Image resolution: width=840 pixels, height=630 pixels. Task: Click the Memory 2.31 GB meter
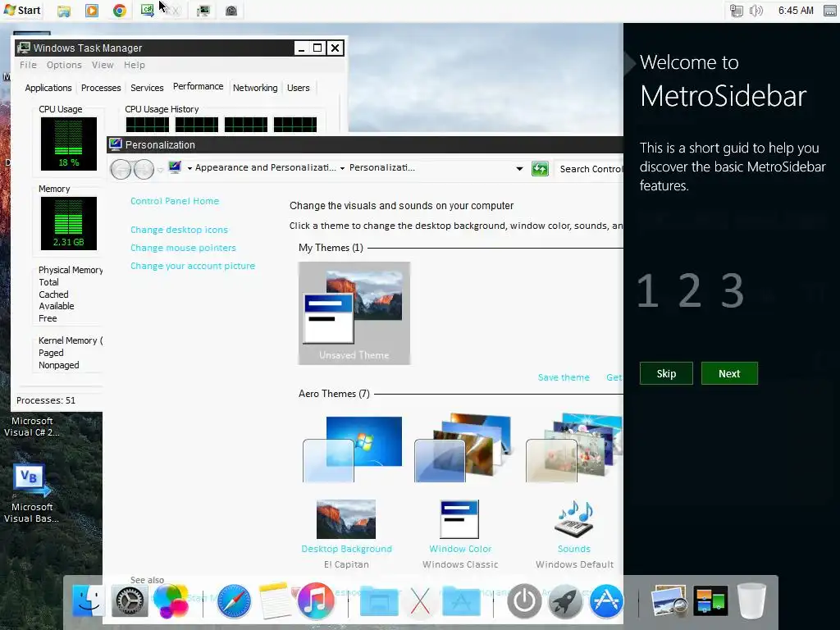click(x=69, y=223)
